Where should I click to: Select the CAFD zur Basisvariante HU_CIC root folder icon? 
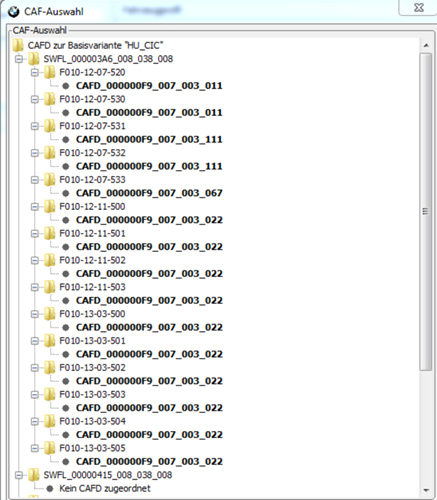click(18, 45)
